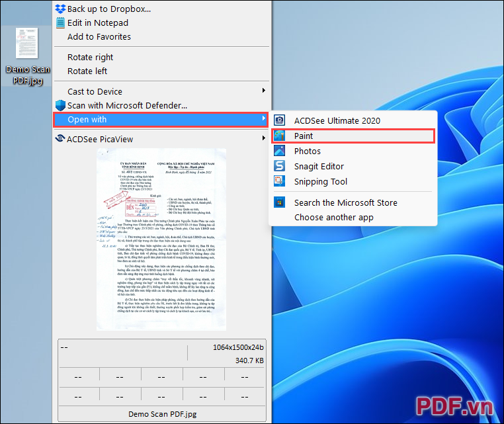Viewport: 504px width, 424px height.
Task: Open the image with Snagit Editor
Action: 353,166
